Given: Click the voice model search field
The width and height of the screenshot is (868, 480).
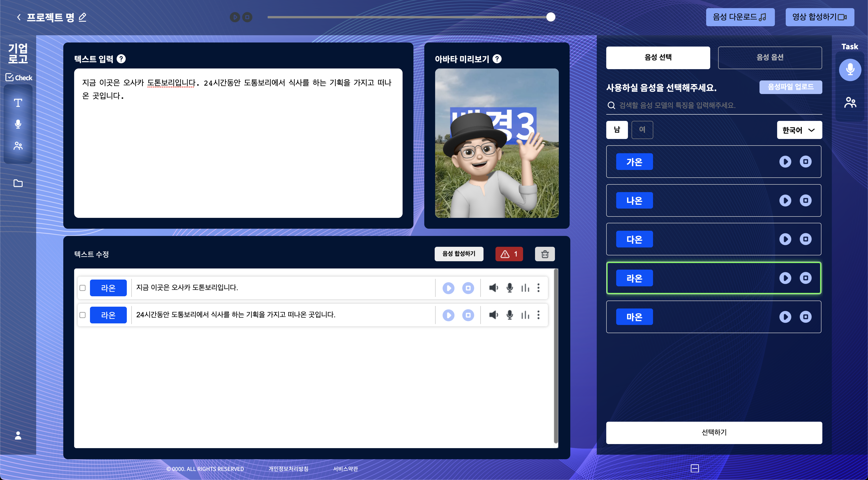Looking at the screenshot, I should pos(714,106).
